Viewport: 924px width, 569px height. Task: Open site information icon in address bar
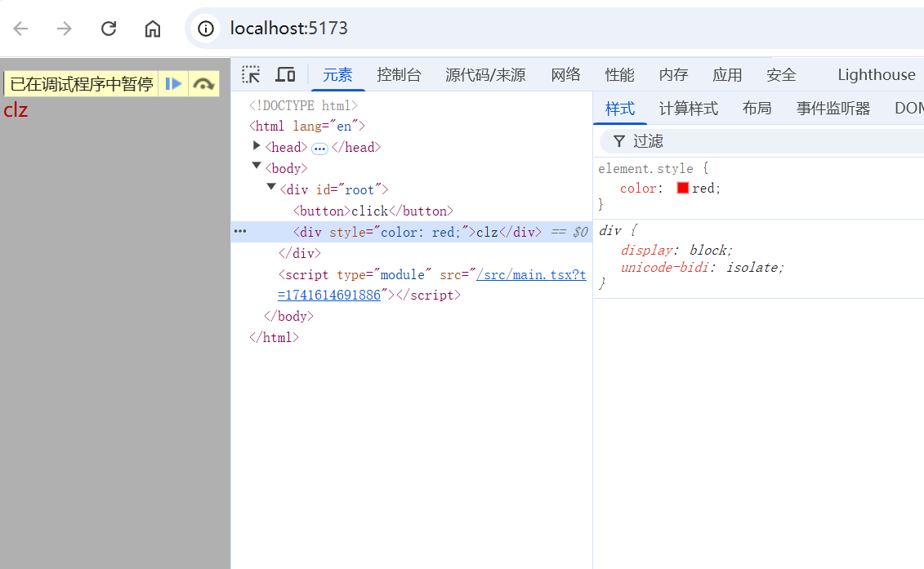click(206, 29)
